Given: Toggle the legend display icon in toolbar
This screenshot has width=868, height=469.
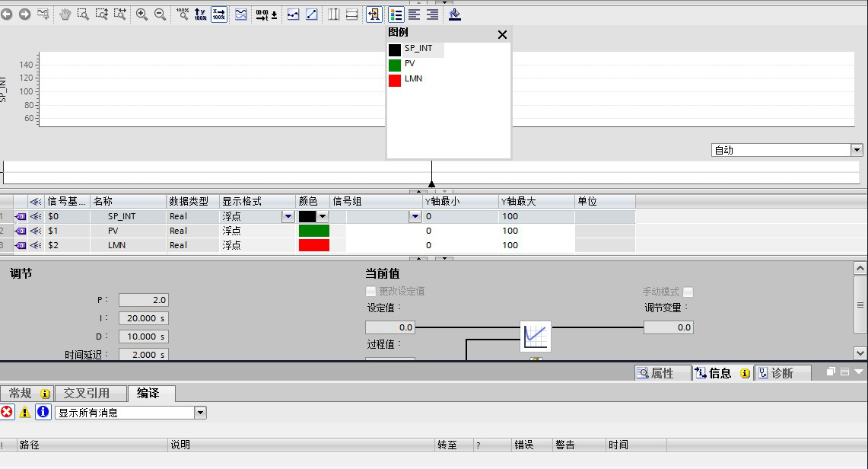Looking at the screenshot, I should pyautogui.click(x=396, y=14).
